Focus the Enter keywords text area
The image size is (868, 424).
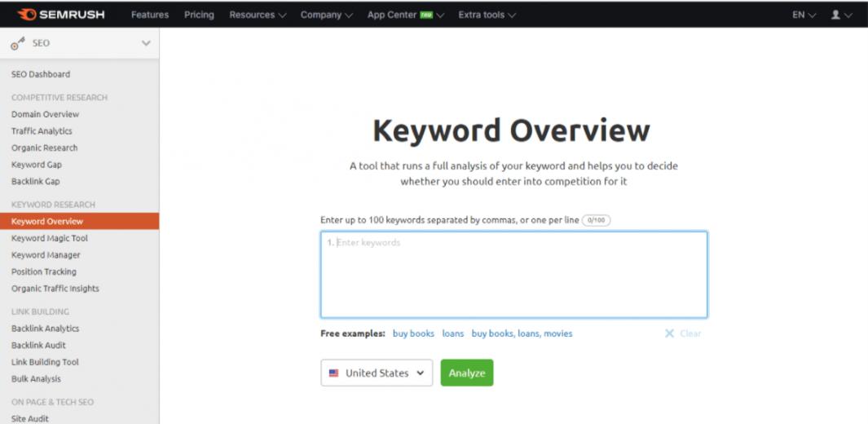click(x=513, y=275)
